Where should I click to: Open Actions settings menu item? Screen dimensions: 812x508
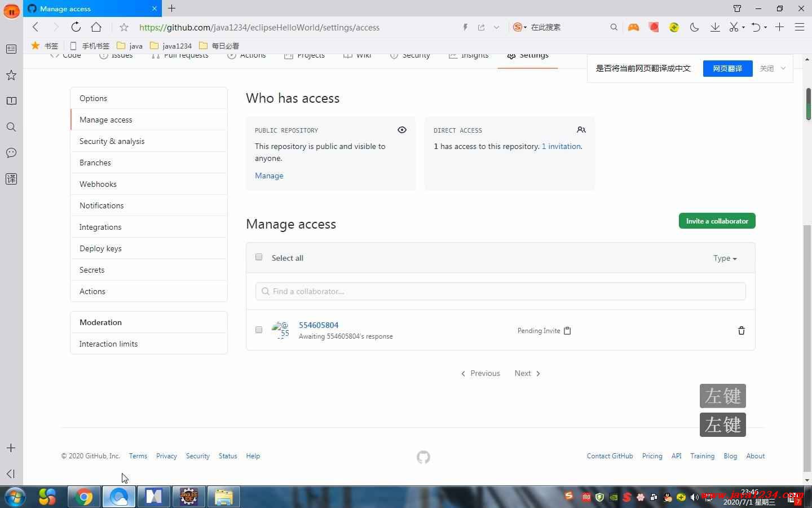pos(149,291)
